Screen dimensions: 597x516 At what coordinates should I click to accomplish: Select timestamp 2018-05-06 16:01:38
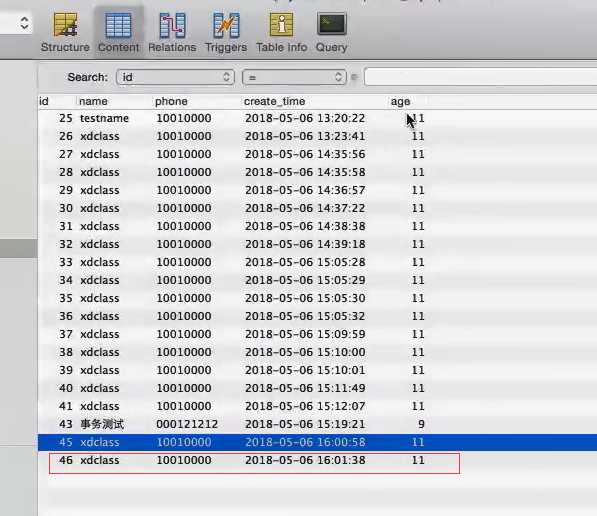[x=305, y=460]
